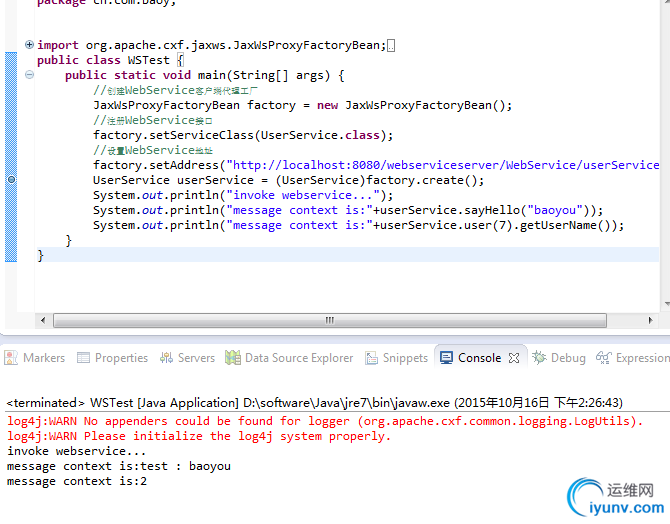Viewport: 670px width, 524px height.
Task: Place cursor on JaxWsProxyFactoryBean factory line
Action: [x=303, y=105]
